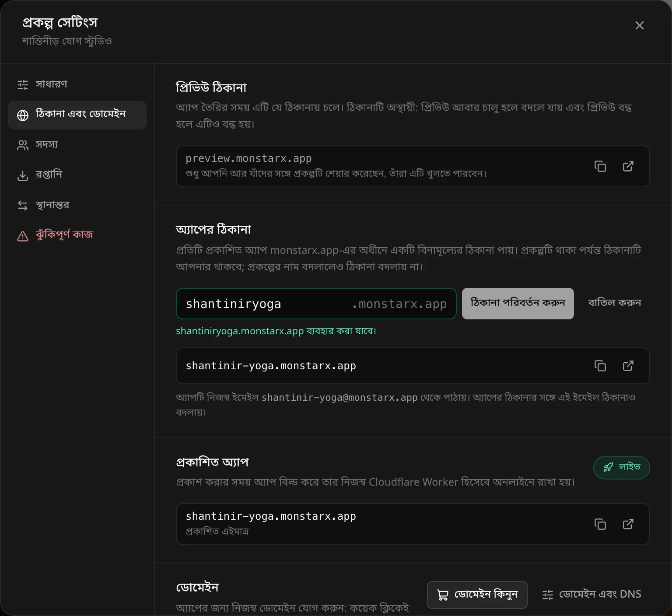Open the app address below the availability message
Screen dimensions: 672x616
628,366
